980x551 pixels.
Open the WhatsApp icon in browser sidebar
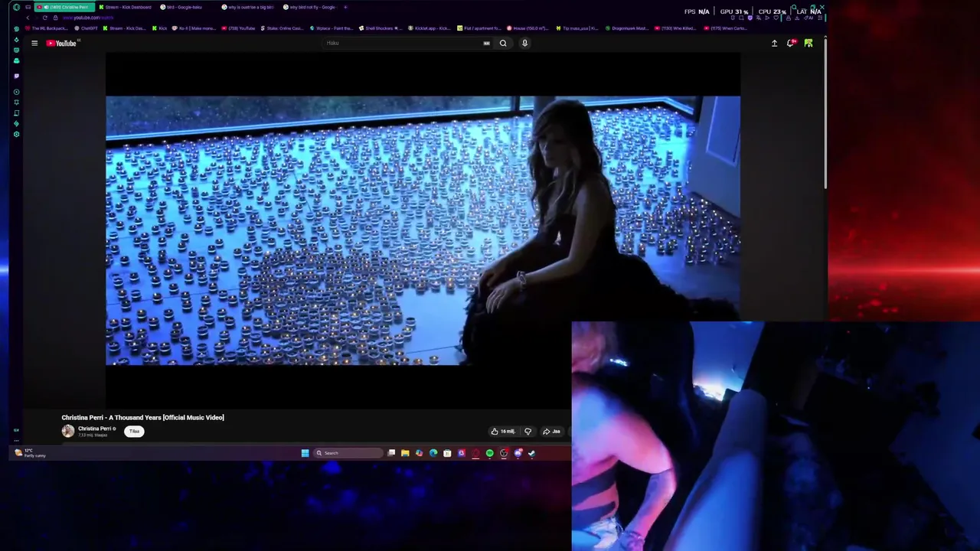tap(16, 28)
